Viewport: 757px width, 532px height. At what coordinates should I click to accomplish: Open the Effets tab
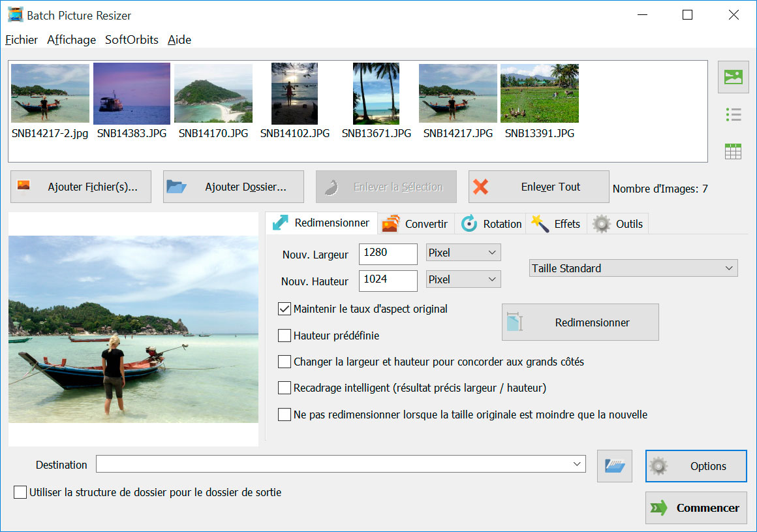tap(557, 224)
